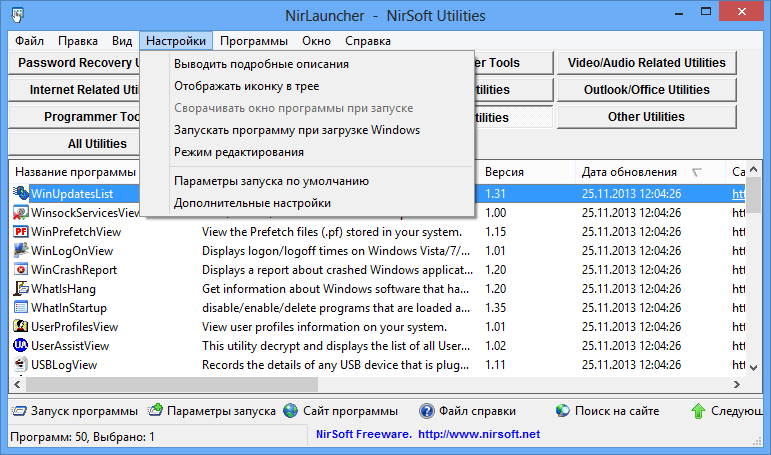This screenshot has width=771, height=455.
Task: Click the USBLogView row icon
Action: 21,364
